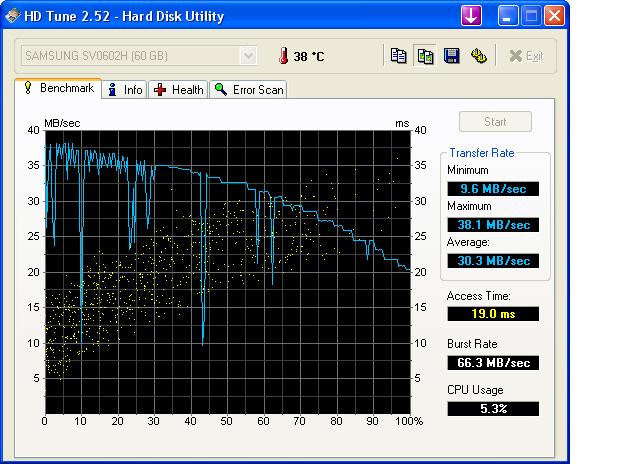617x464 pixels.
Task: Switch to the Benchmark tab
Action: (x=59, y=88)
